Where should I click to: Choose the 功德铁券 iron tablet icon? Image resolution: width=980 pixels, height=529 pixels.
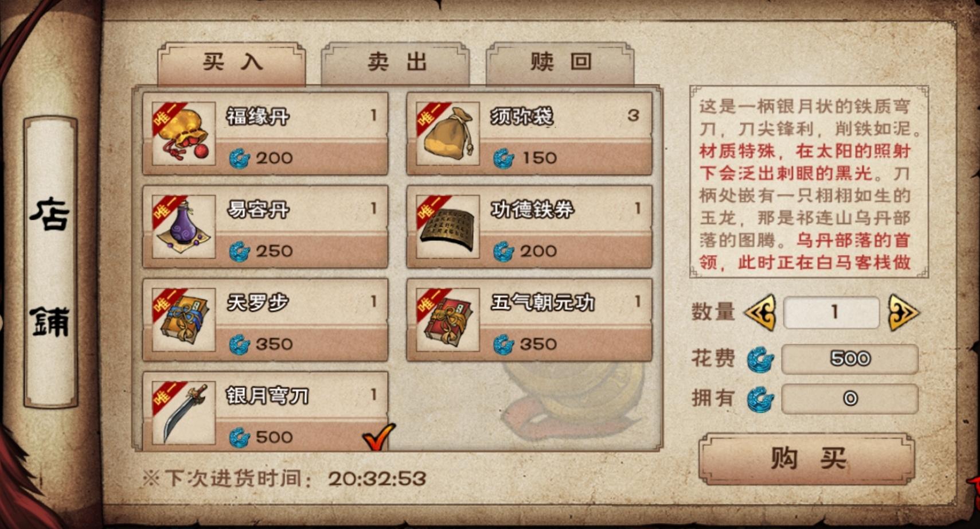(x=448, y=227)
